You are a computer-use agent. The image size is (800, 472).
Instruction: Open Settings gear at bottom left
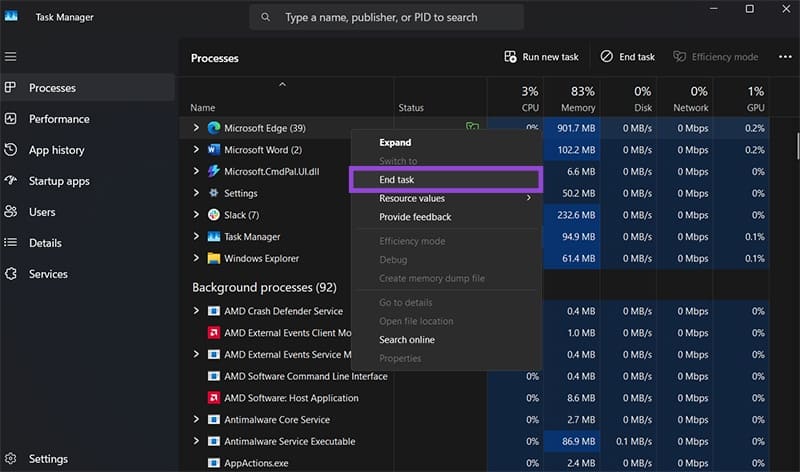(x=11, y=459)
